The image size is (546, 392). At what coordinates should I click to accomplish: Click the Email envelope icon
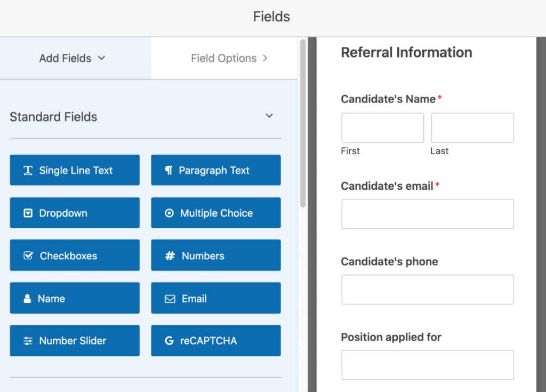(x=170, y=299)
